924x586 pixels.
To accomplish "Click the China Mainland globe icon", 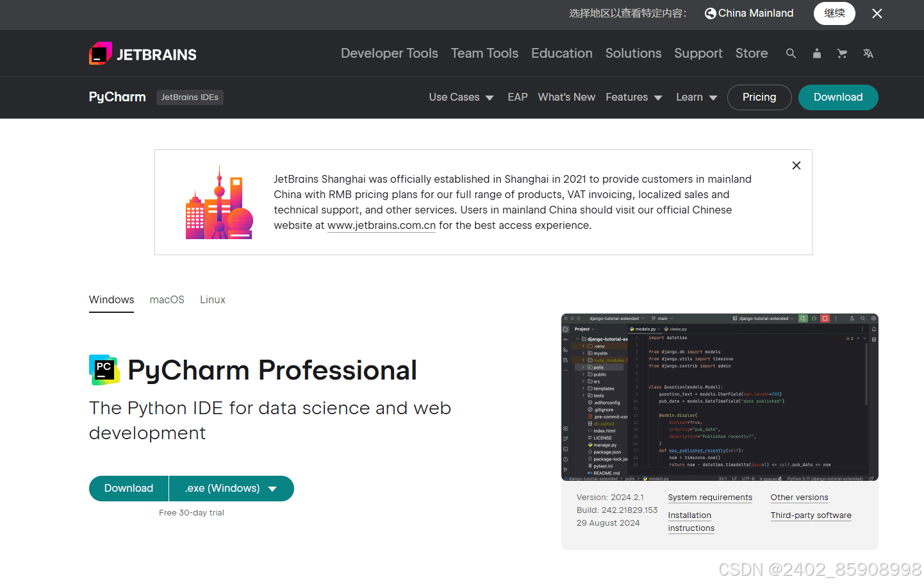I will click(710, 13).
